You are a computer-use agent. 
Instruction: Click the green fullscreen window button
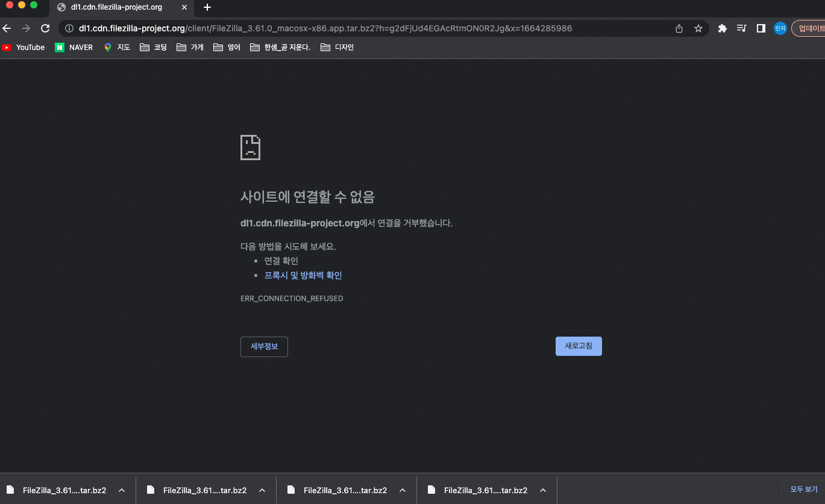pos(34,5)
